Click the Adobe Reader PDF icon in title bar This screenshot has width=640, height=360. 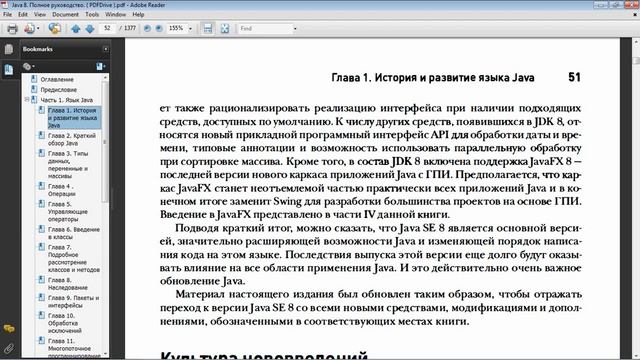point(4,5)
